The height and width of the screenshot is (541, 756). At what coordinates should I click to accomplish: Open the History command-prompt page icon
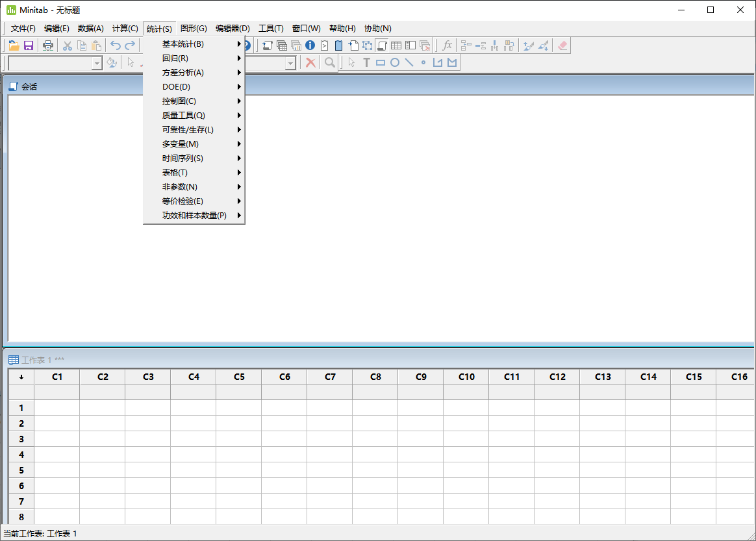pyautogui.click(x=325, y=46)
